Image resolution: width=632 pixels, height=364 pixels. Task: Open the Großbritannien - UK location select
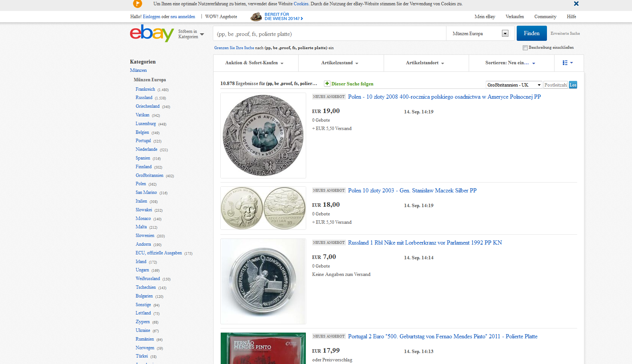coord(514,85)
